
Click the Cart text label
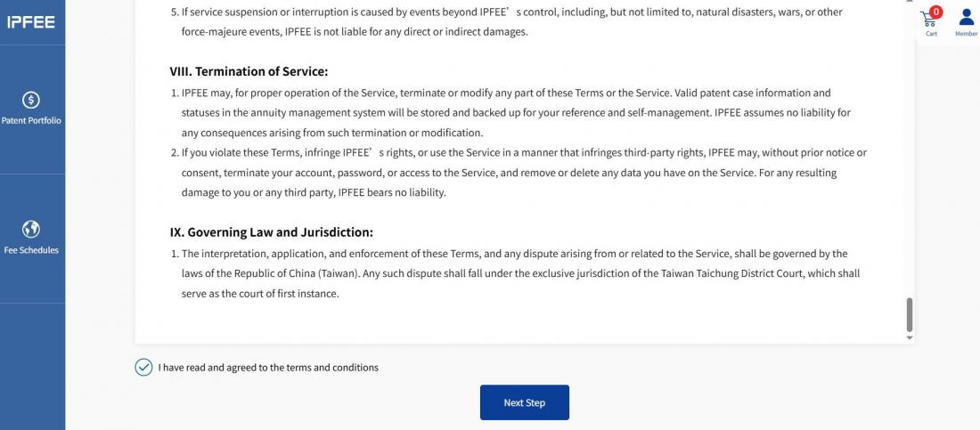(x=931, y=34)
